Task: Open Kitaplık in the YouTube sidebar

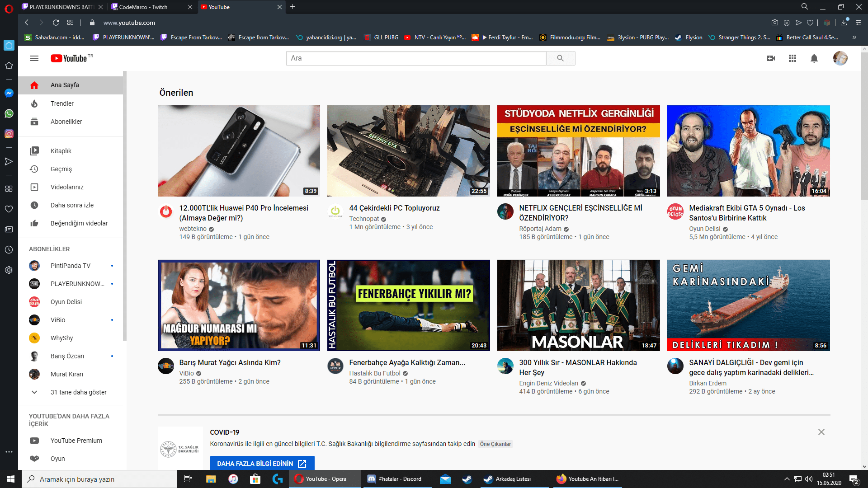Action: point(71,151)
